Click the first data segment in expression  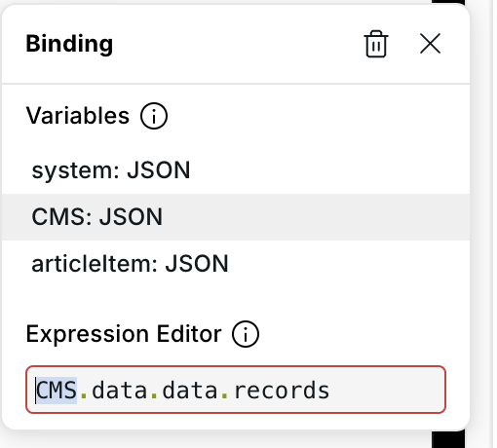click(120, 391)
